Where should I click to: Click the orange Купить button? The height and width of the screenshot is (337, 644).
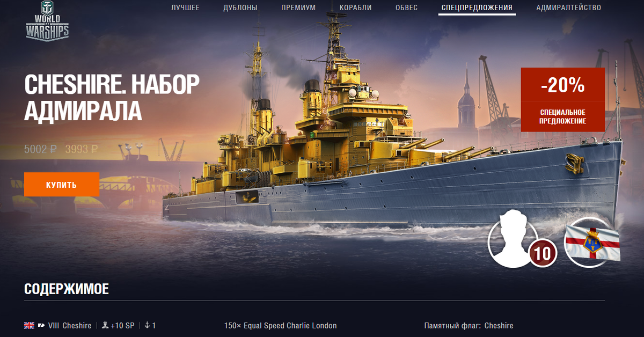62,185
